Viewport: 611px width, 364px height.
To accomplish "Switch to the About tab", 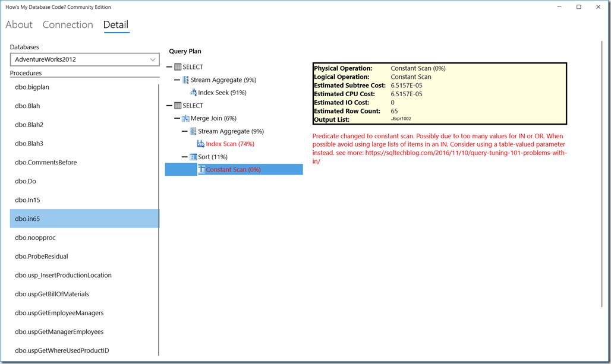I will [x=19, y=24].
